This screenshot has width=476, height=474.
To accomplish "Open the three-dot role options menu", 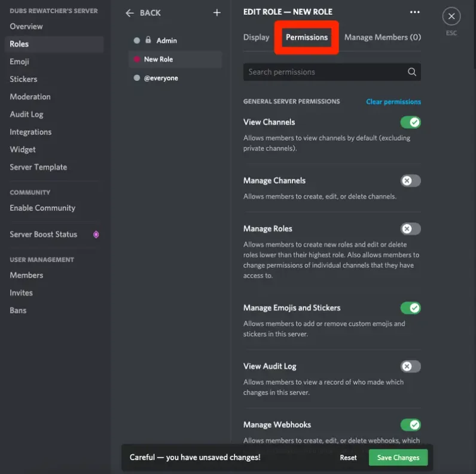I will click(414, 12).
